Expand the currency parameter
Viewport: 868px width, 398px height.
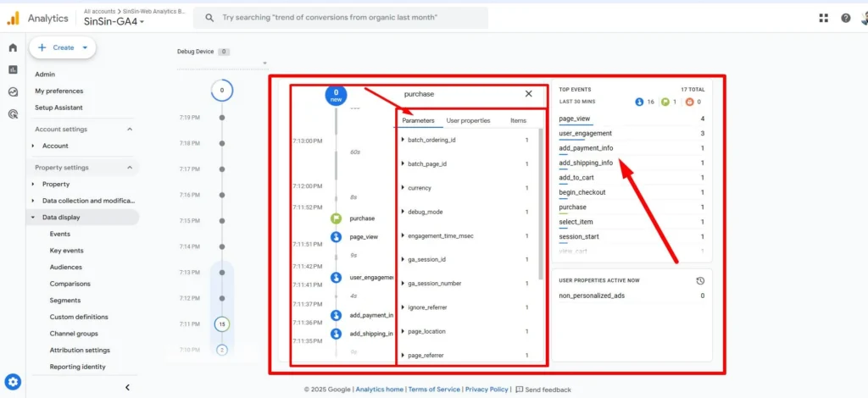click(x=403, y=188)
